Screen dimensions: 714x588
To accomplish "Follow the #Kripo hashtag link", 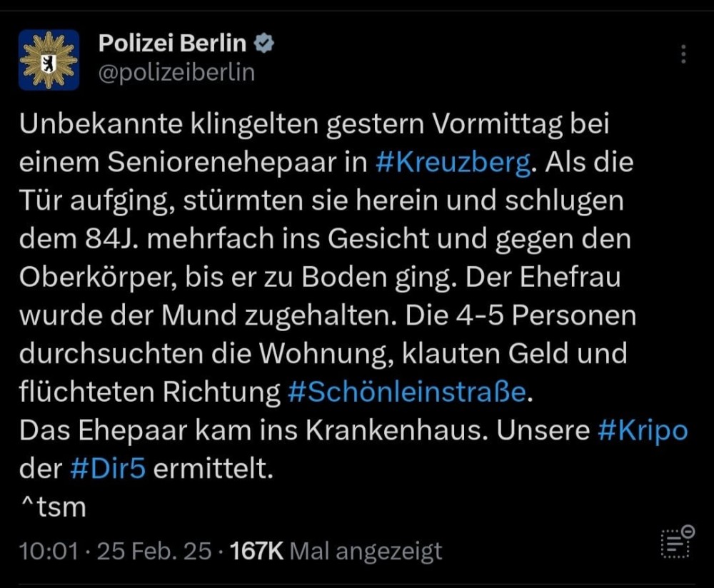I will (x=643, y=430).
